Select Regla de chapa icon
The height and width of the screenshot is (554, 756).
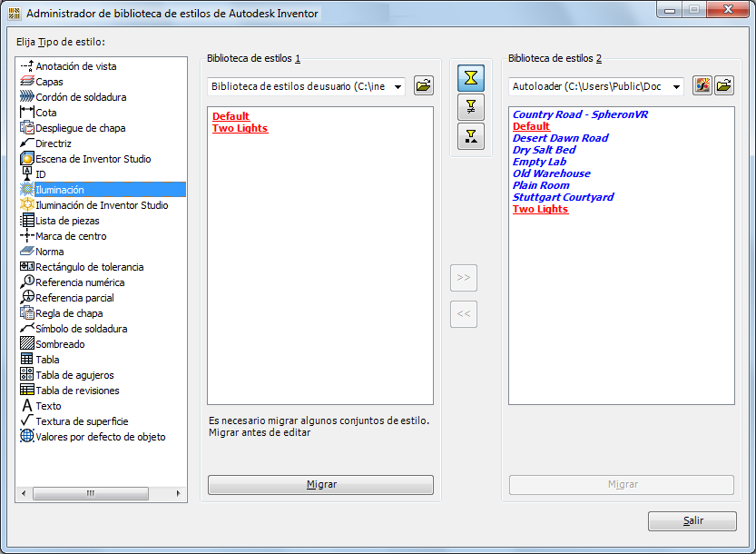pos(27,313)
